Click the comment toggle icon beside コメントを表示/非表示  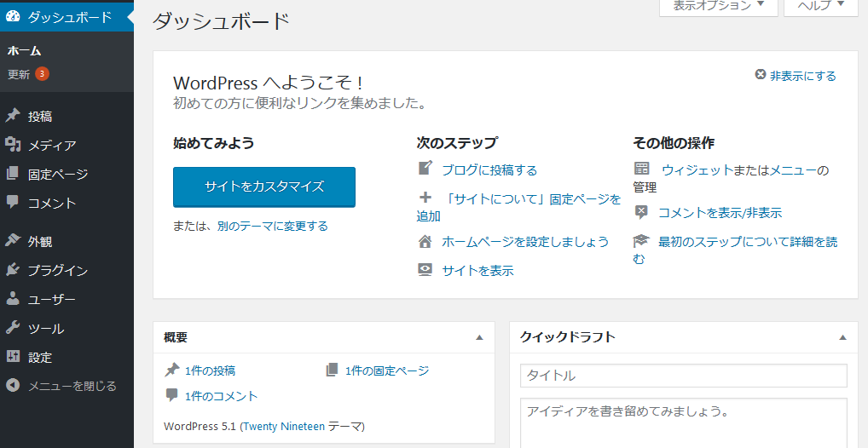coord(641,212)
